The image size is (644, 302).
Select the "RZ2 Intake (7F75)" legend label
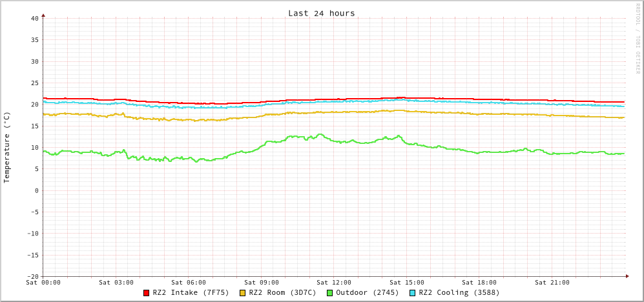tap(191, 292)
